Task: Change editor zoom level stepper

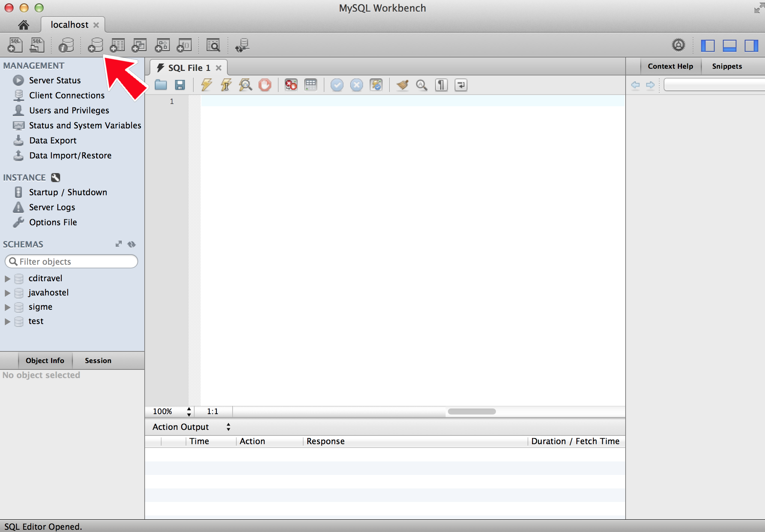Action: (x=189, y=411)
